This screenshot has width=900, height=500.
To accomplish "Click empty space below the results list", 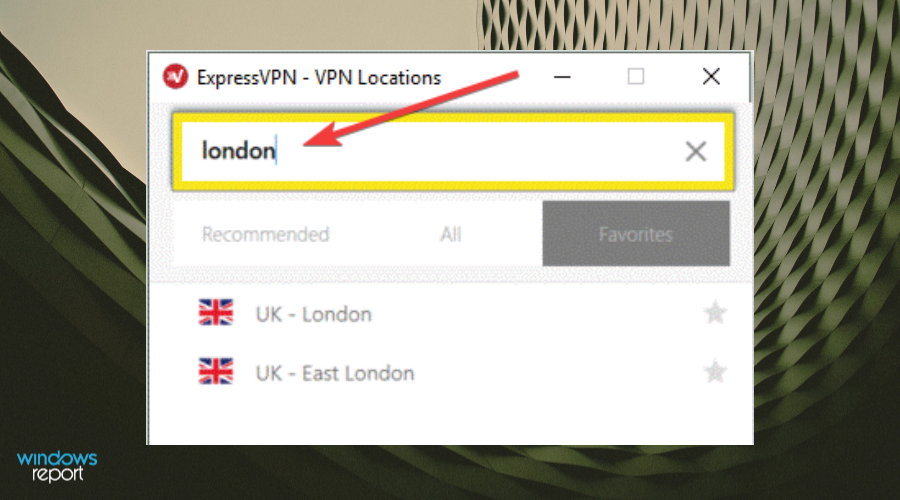I will tap(451, 422).
